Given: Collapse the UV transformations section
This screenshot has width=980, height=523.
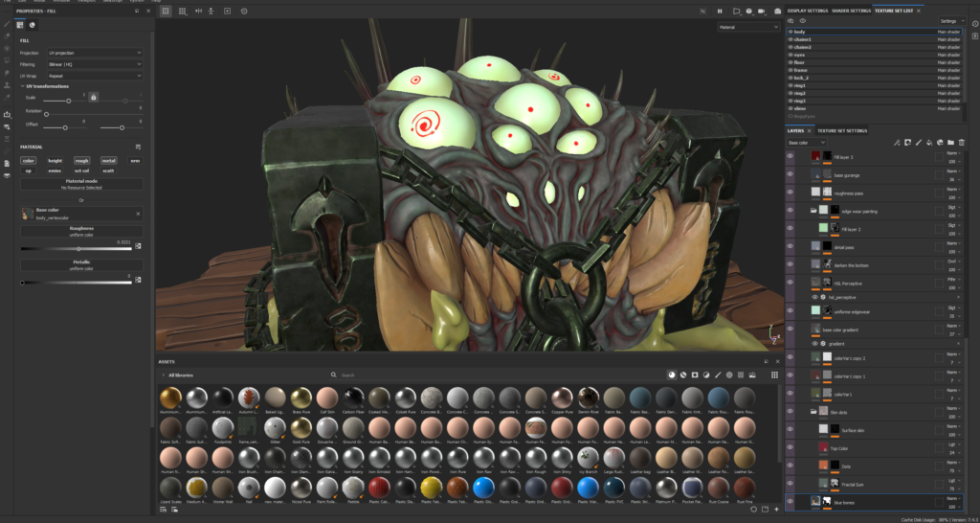Looking at the screenshot, I should (x=23, y=86).
